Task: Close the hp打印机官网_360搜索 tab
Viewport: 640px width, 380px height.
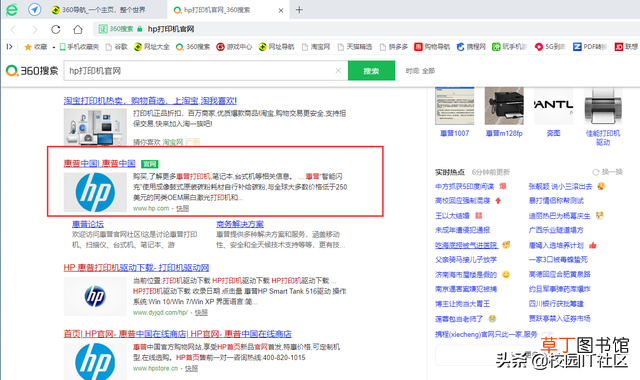Action: tap(281, 10)
